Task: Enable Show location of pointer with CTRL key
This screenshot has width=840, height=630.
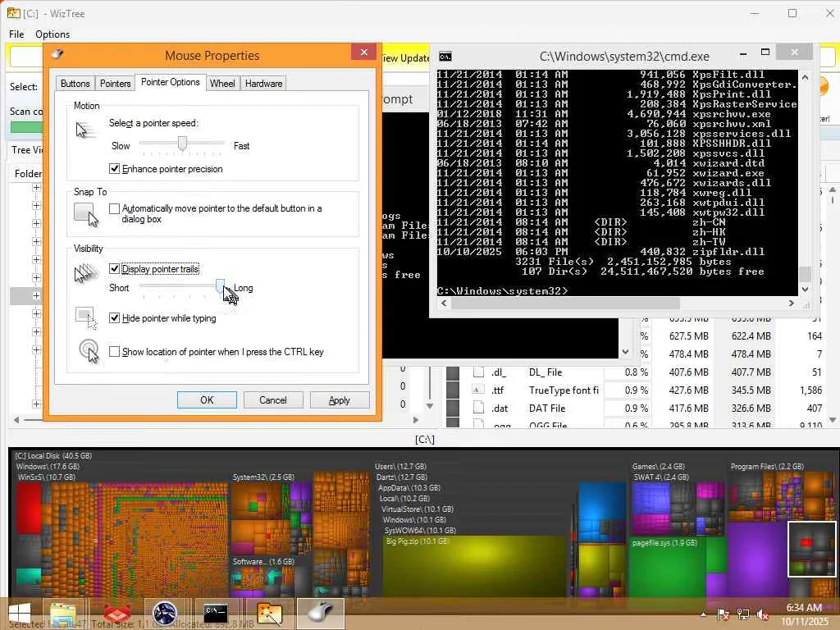Action: coord(114,351)
